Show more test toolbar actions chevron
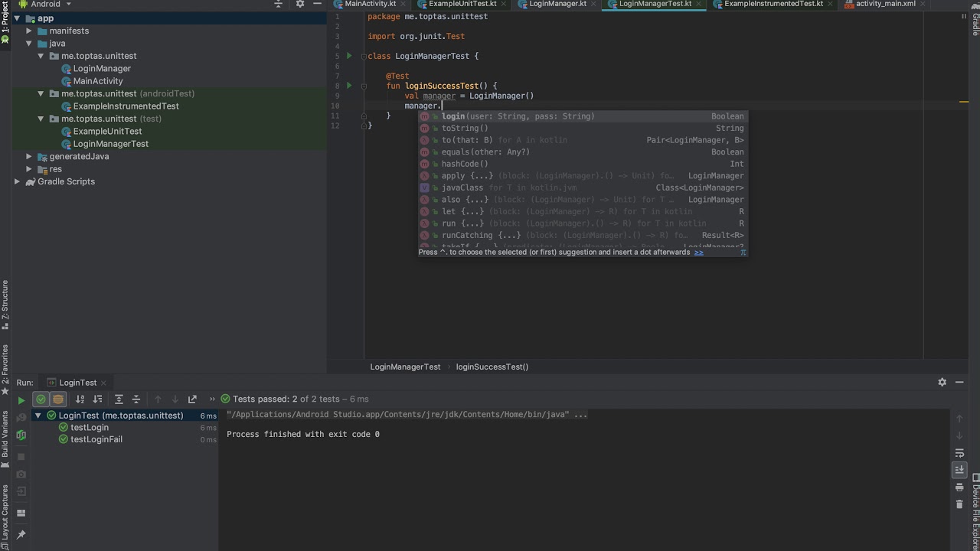The image size is (980, 551). tap(212, 399)
